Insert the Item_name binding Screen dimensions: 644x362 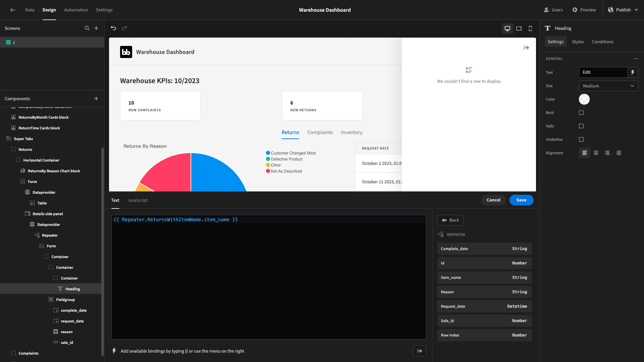click(484, 278)
